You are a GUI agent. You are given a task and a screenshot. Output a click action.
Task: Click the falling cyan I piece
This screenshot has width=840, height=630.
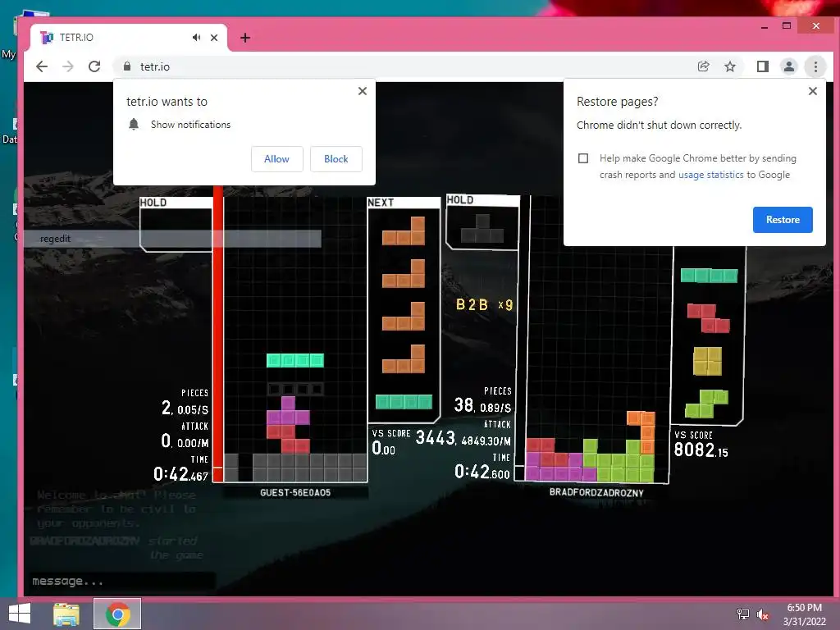click(295, 360)
